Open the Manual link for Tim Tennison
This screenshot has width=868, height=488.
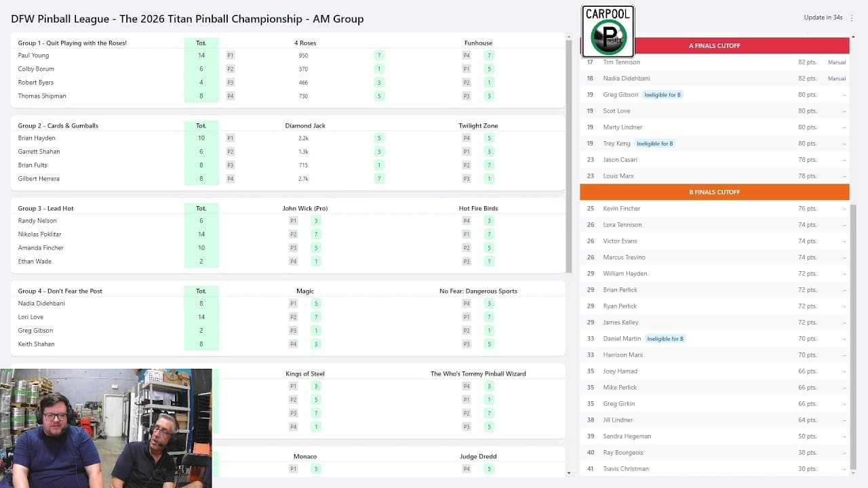pos(837,62)
